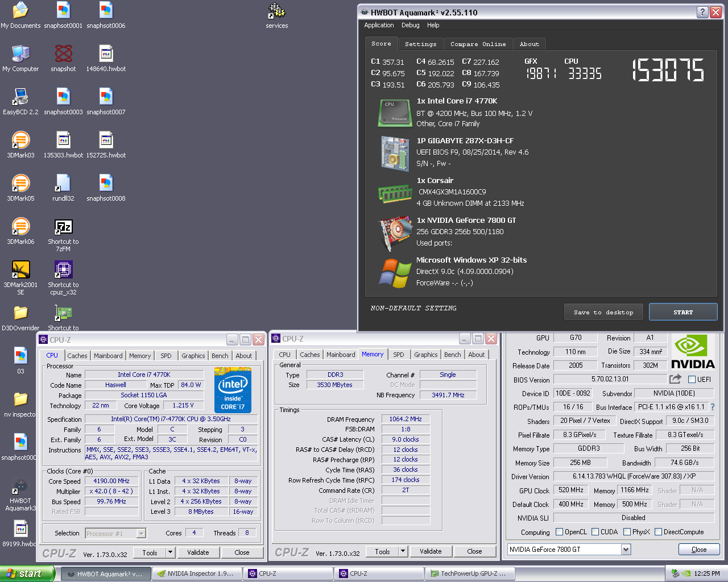Open SPD tab in CPU-Z Memory window

[399, 355]
